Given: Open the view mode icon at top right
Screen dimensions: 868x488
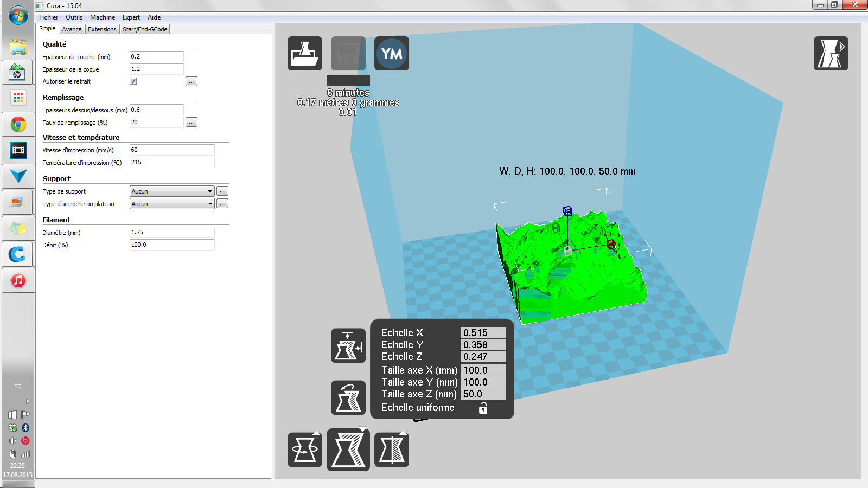Looking at the screenshot, I should [831, 53].
